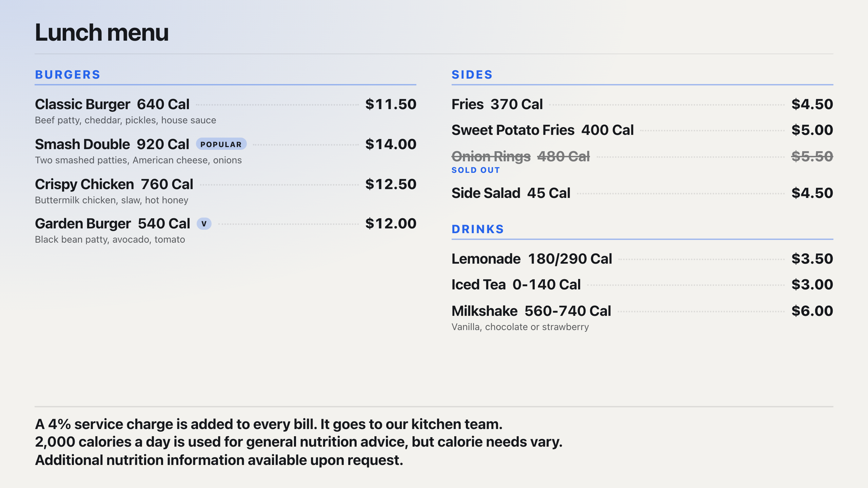The width and height of the screenshot is (868, 488).
Task: Click the struck-through Onion Rings 480 Cal
Action: (520, 157)
